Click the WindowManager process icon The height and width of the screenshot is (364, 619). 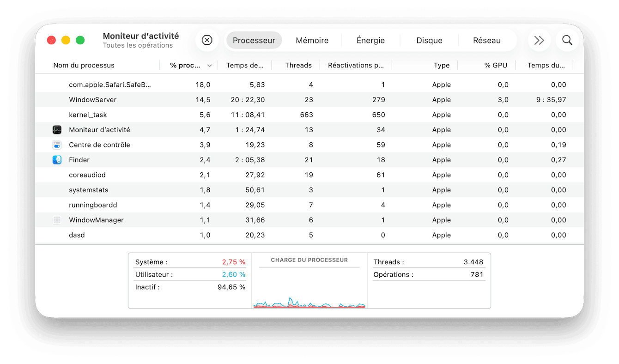pyautogui.click(x=57, y=220)
